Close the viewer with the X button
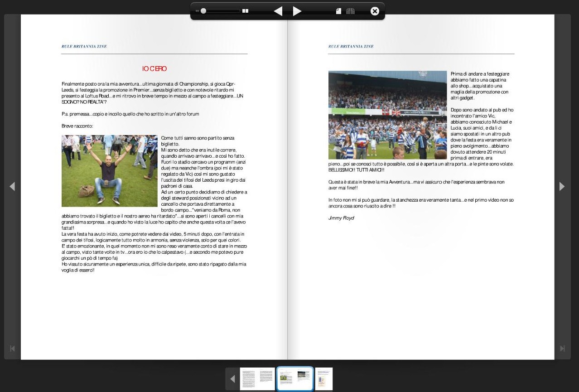Viewport: 579px width, 392px height. click(375, 11)
